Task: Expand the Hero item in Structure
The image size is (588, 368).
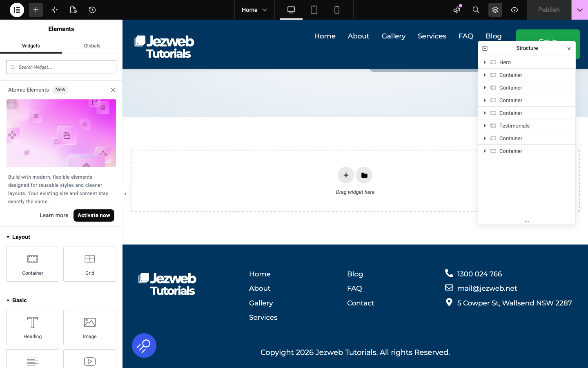Action: pos(485,63)
